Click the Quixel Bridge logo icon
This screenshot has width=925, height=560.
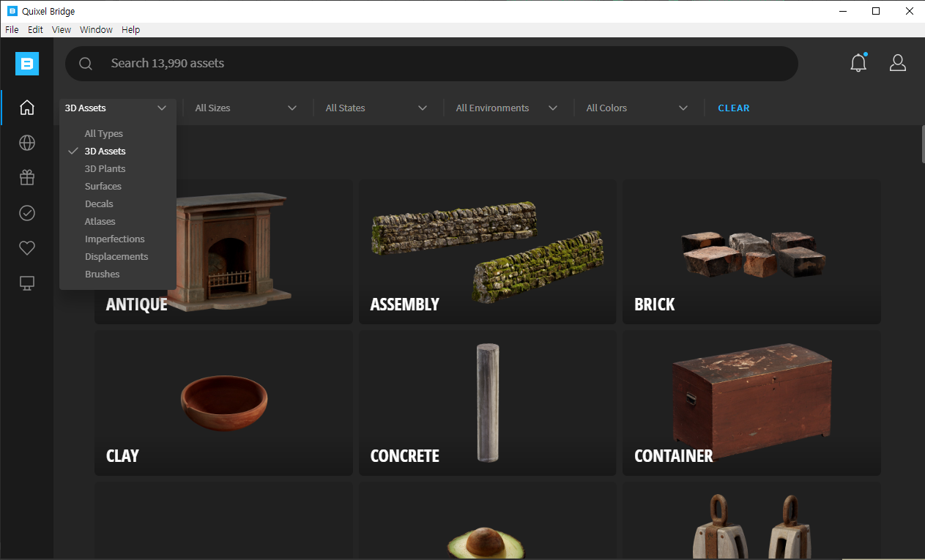coord(27,64)
